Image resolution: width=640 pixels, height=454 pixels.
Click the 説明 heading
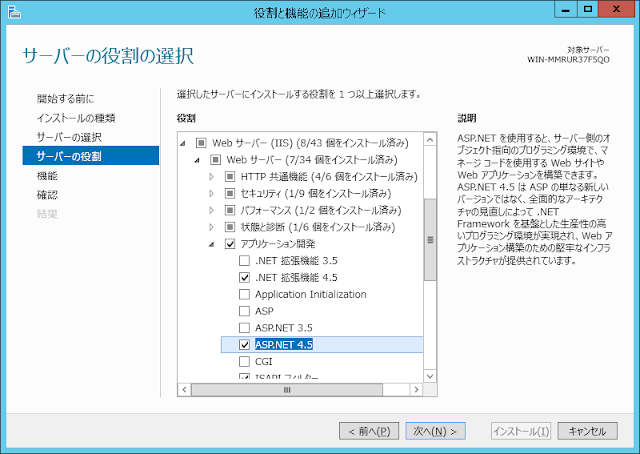click(467, 118)
